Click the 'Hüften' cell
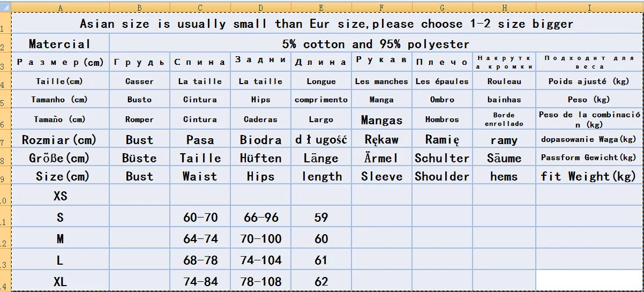The image size is (644, 292). pyautogui.click(x=261, y=158)
